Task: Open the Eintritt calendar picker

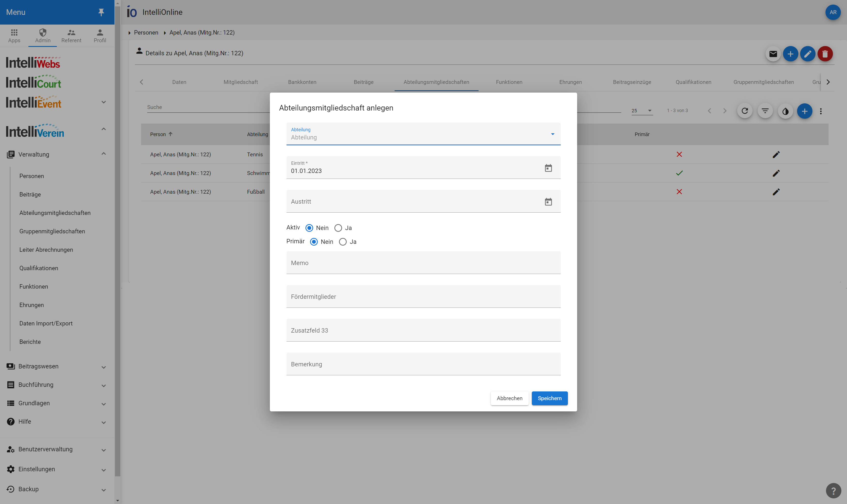Action: [x=548, y=168]
